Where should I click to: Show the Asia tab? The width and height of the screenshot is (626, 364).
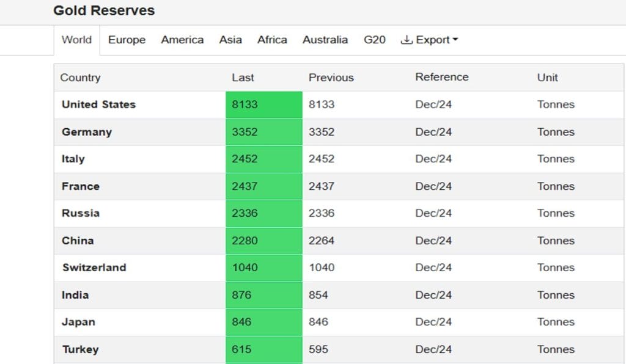coord(230,40)
